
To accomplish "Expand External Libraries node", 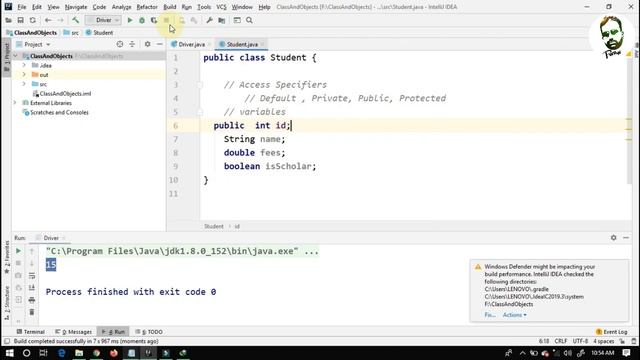I will (15, 103).
